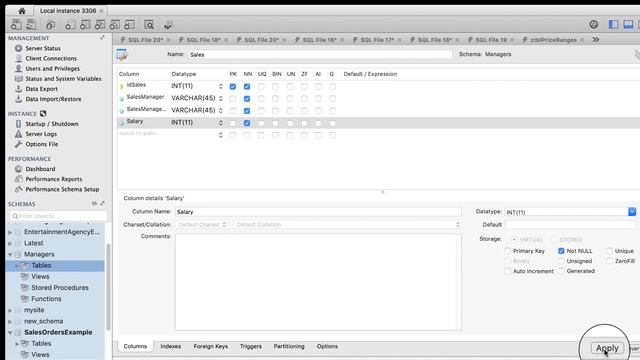
Task: Open the object inspector toolbar icon
Action: [51, 25]
